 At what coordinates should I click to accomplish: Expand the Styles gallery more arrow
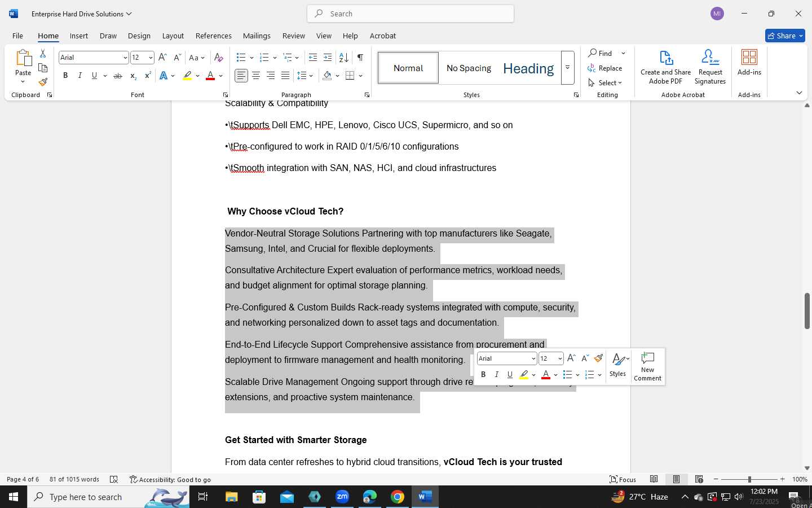click(x=568, y=68)
